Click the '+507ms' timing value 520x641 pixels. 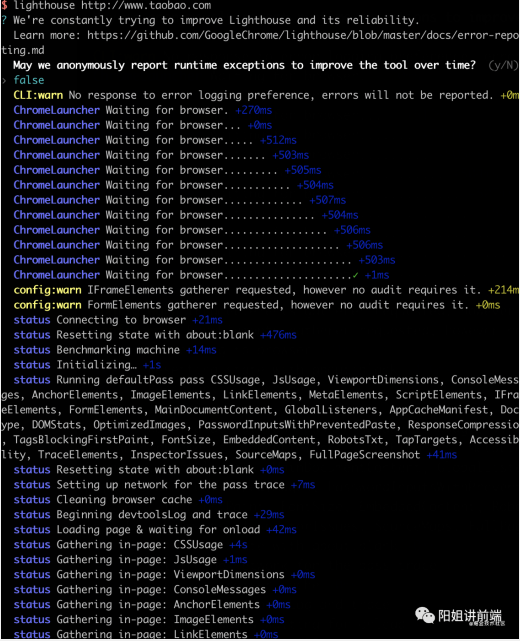pyautogui.click(x=327, y=200)
